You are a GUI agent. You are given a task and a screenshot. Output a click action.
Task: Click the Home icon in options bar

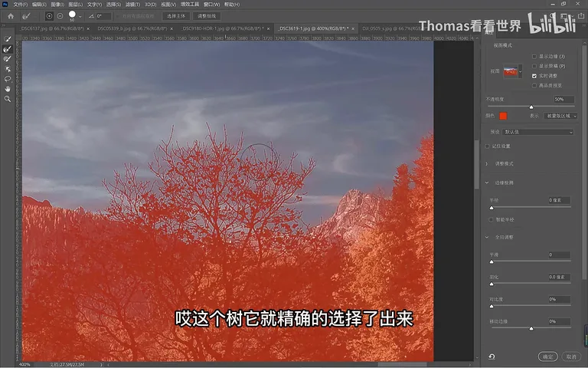click(11, 16)
